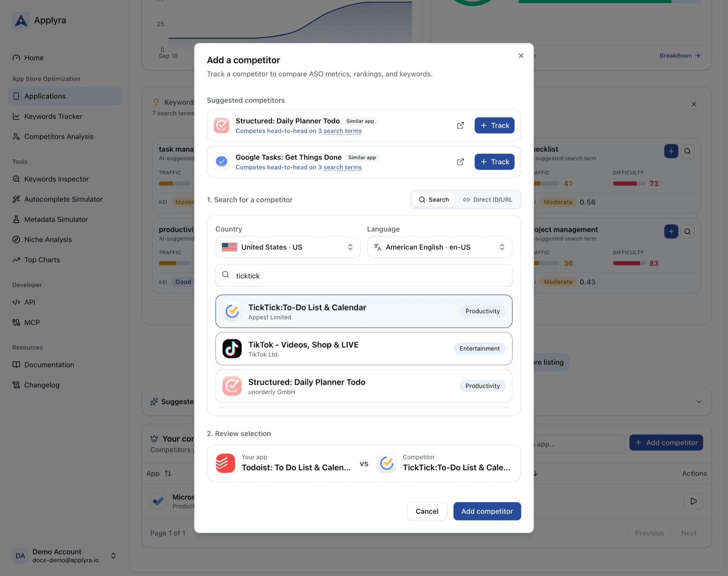Click the Keywords lightbulb icon
The width and height of the screenshot is (728, 576).
point(156,102)
